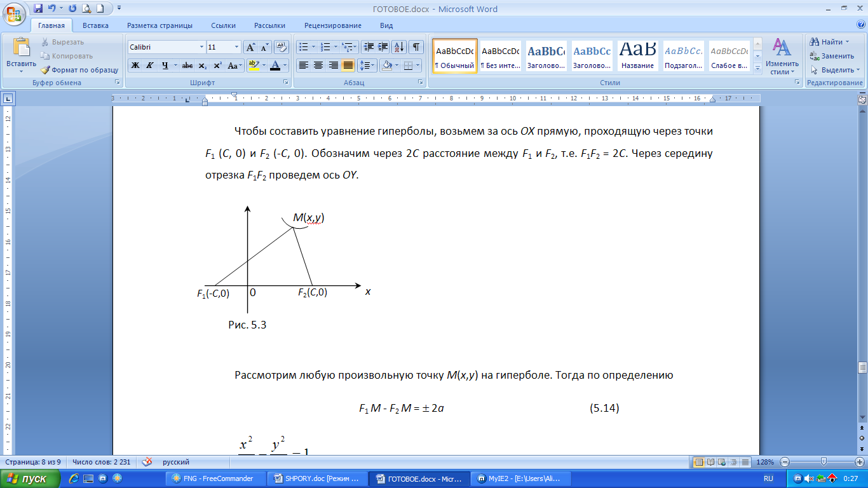Viewport: 868px width, 488px height.
Task: Click the zoom level 128% button
Action: [766, 462]
